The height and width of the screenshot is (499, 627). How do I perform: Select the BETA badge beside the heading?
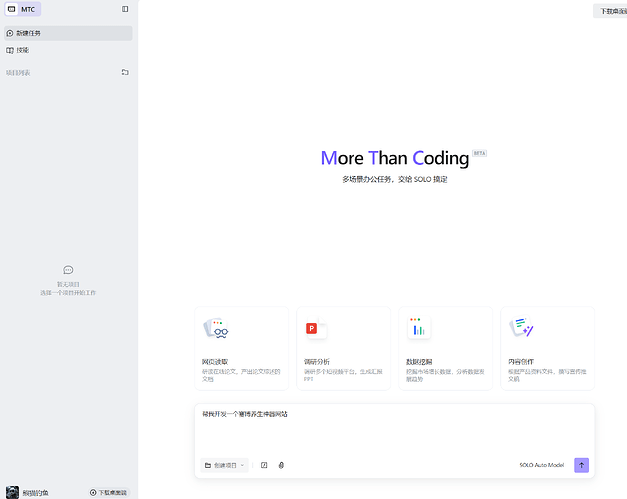click(479, 153)
